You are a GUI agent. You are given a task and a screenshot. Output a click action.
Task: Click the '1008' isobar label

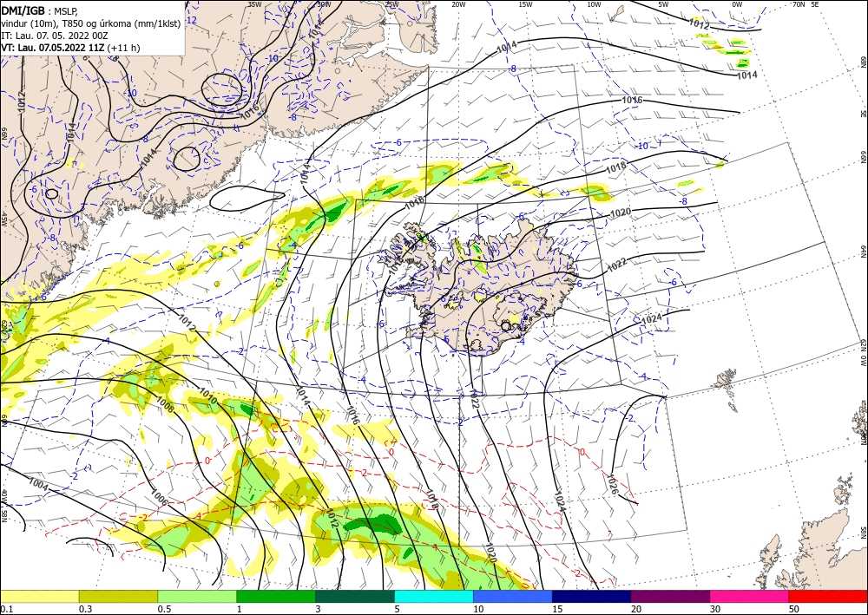point(165,405)
